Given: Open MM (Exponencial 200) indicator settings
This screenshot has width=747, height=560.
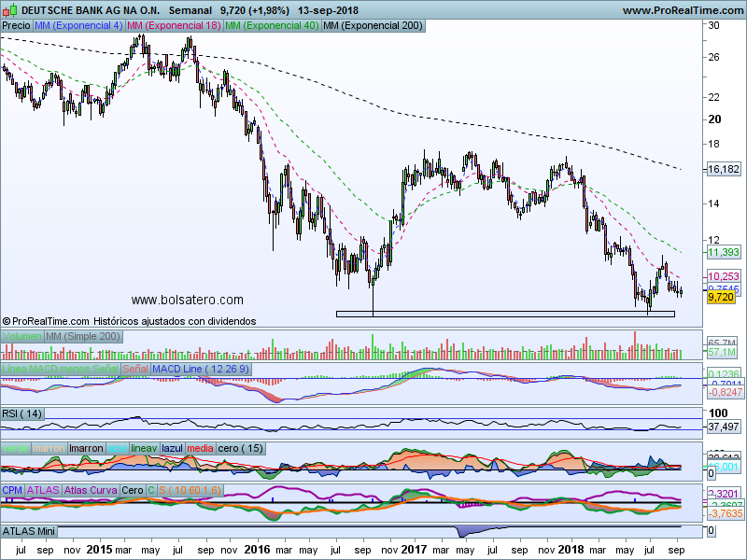Looking at the screenshot, I should pos(371,26).
